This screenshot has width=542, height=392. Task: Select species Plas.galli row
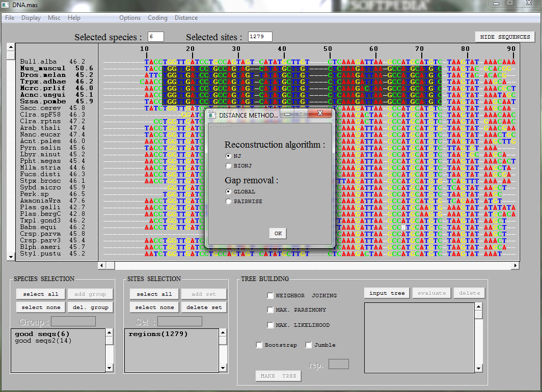click(52, 207)
